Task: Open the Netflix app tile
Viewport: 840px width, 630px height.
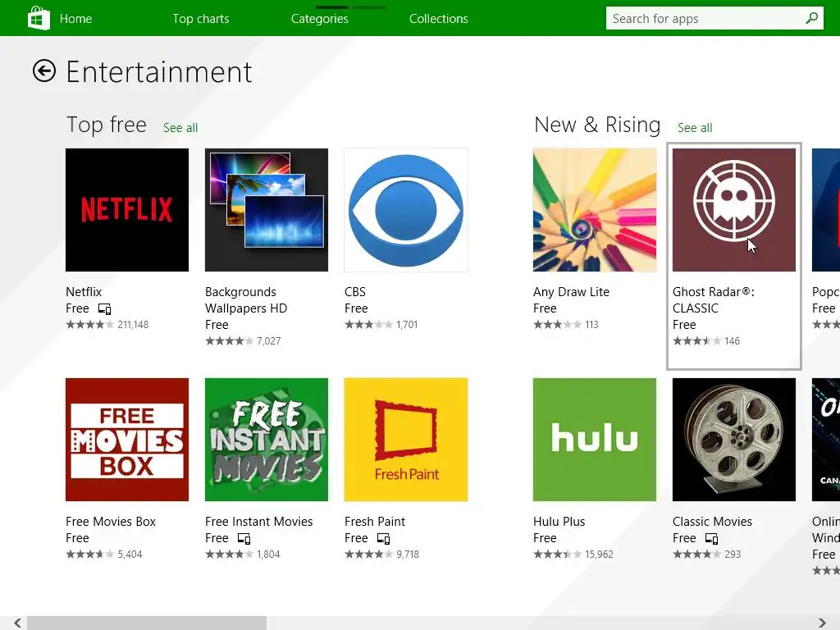Action: coord(127,210)
